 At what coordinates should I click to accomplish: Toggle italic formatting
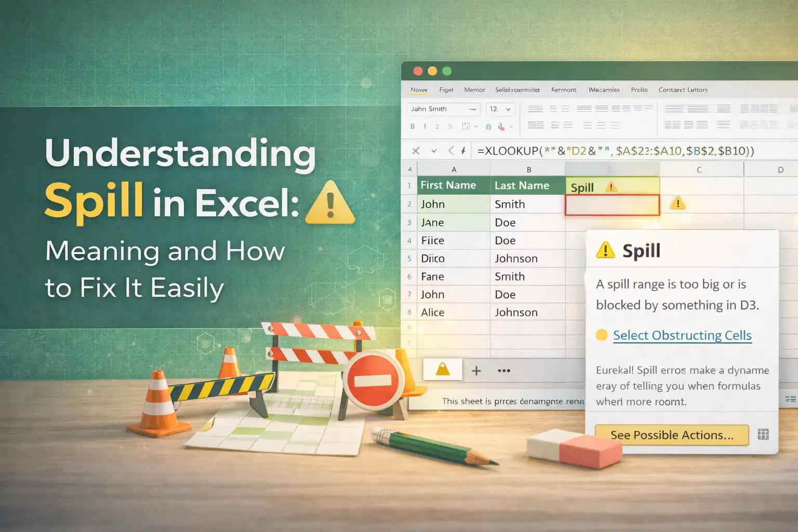click(425, 126)
